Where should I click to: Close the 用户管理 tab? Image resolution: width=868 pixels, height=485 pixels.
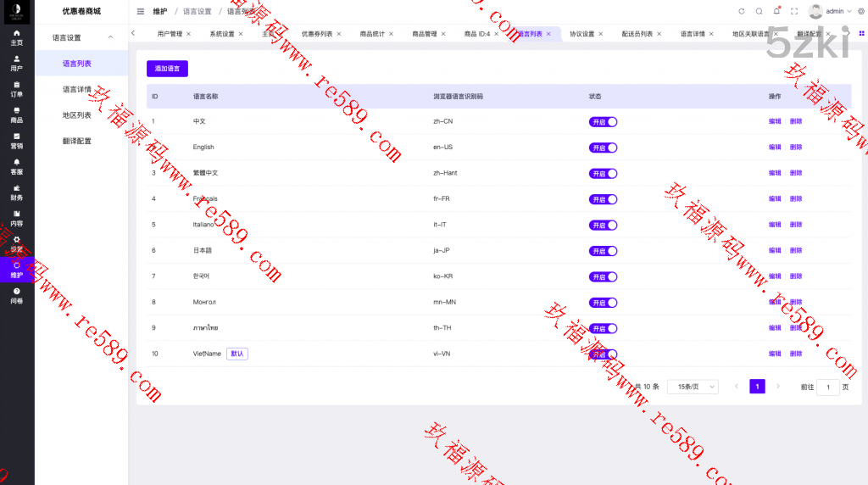[189, 34]
